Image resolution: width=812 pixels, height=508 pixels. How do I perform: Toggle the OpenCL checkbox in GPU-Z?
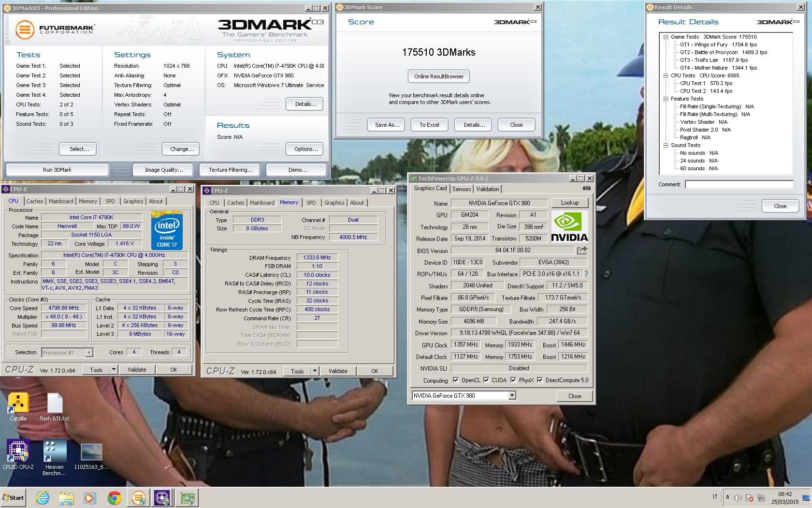click(456, 380)
